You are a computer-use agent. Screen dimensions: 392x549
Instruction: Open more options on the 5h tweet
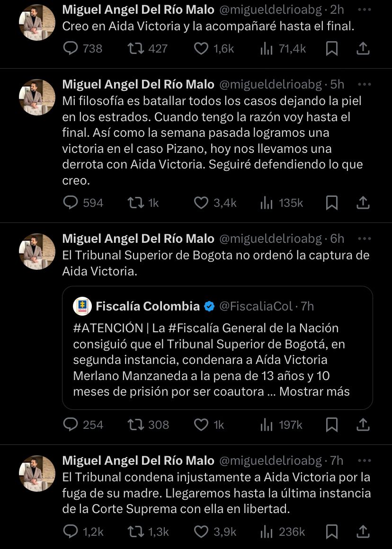[x=364, y=84]
